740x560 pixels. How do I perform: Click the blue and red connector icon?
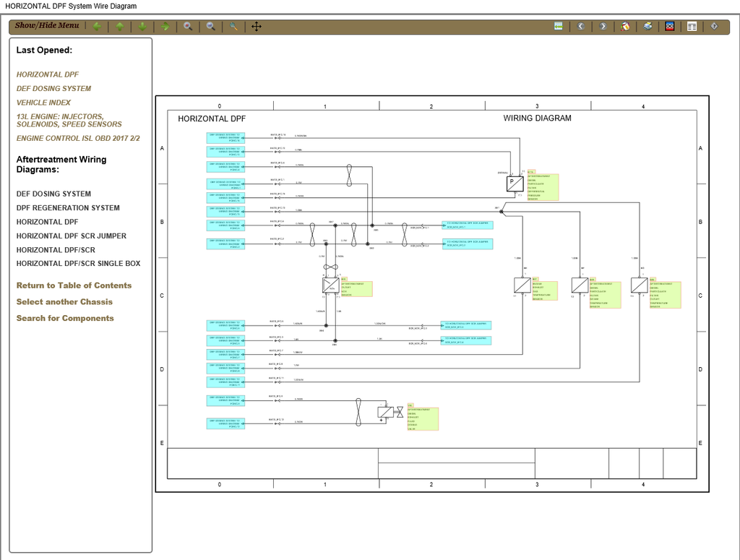(x=670, y=27)
